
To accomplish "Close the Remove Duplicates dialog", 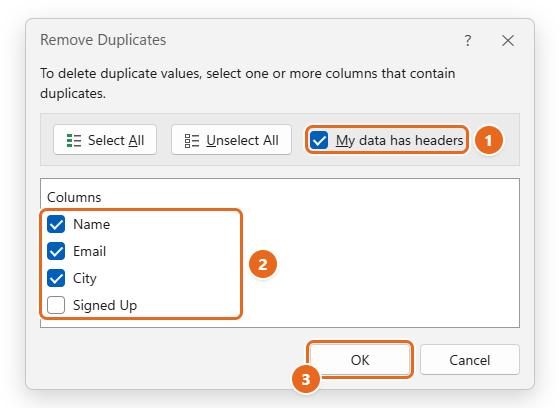I will 508,40.
